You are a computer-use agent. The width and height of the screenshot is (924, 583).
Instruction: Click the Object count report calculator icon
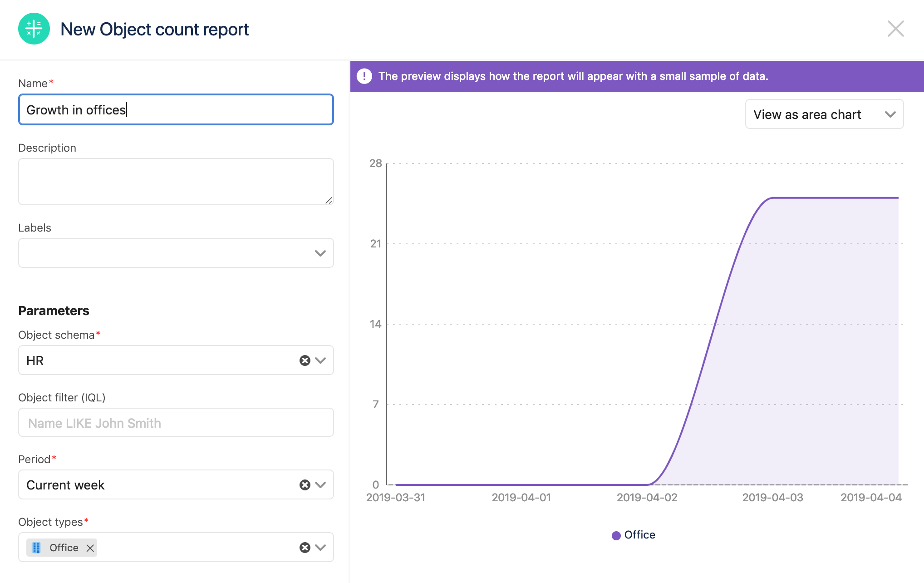click(34, 29)
